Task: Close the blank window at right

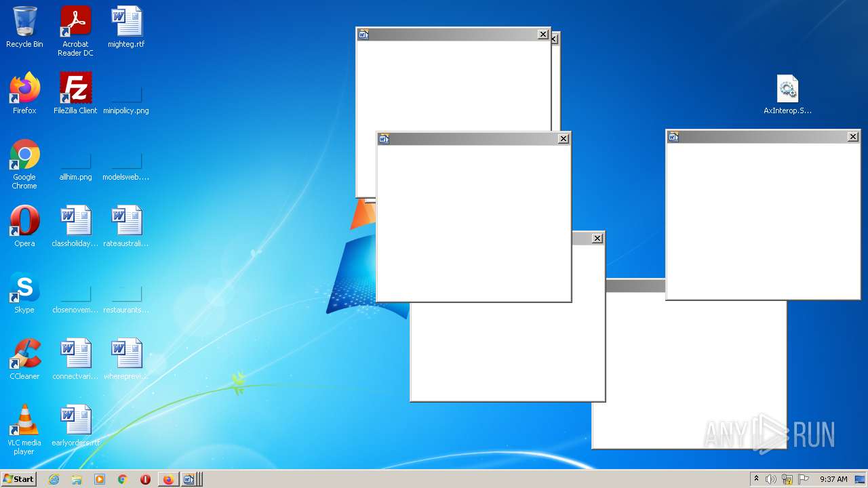Action: pos(853,137)
